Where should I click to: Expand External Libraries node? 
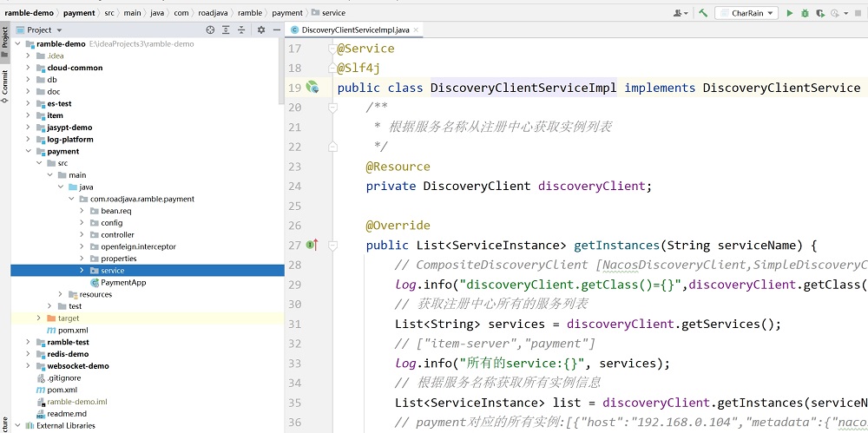[x=17, y=426]
